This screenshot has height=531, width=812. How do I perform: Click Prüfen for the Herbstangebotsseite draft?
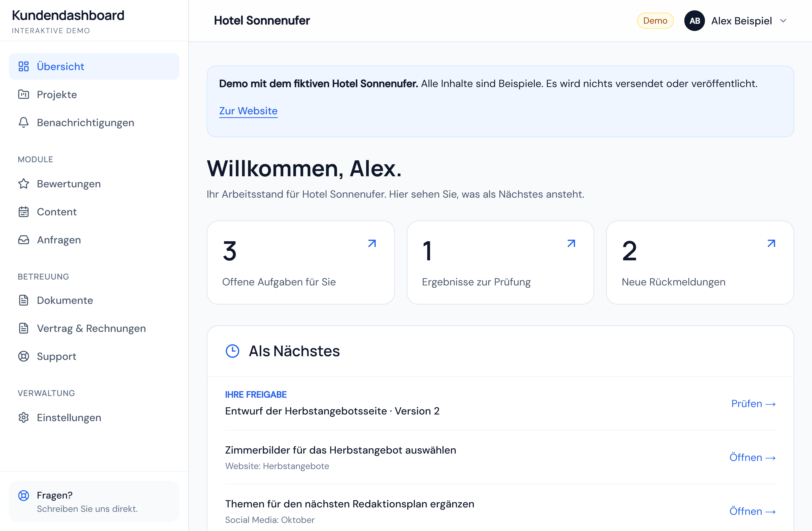754,404
